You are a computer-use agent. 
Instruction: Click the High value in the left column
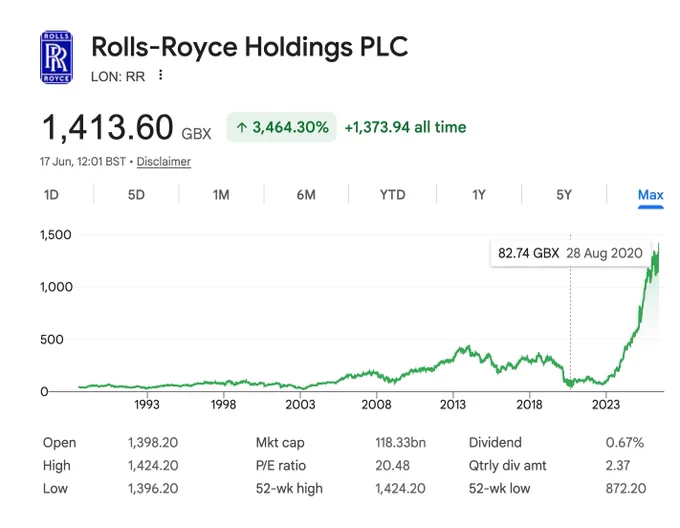click(153, 466)
